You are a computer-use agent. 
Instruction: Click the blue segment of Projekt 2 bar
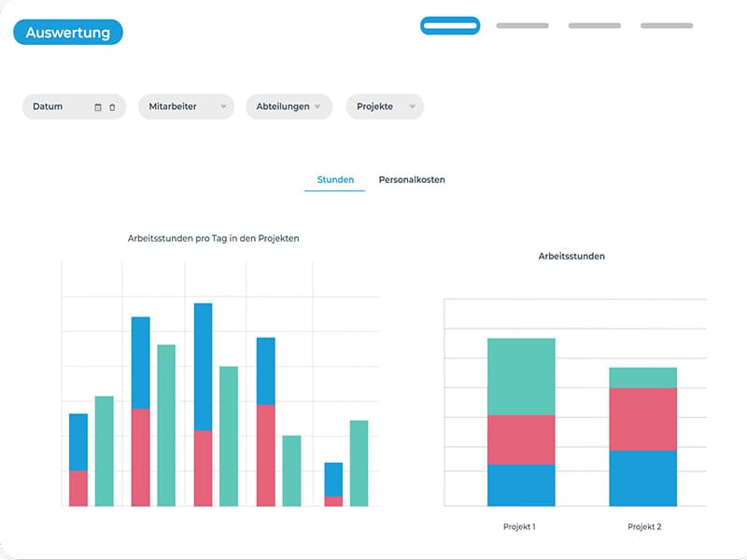[642, 478]
